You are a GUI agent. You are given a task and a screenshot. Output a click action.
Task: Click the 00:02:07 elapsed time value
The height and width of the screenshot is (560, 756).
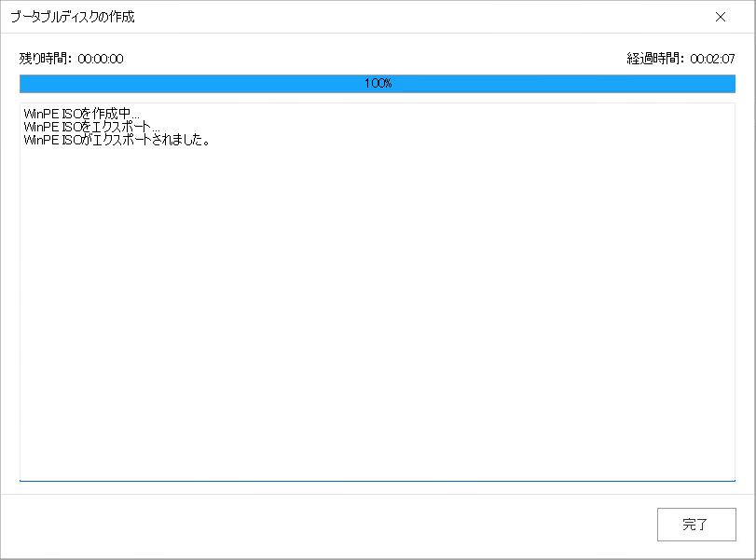pyautogui.click(x=712, y=59)
